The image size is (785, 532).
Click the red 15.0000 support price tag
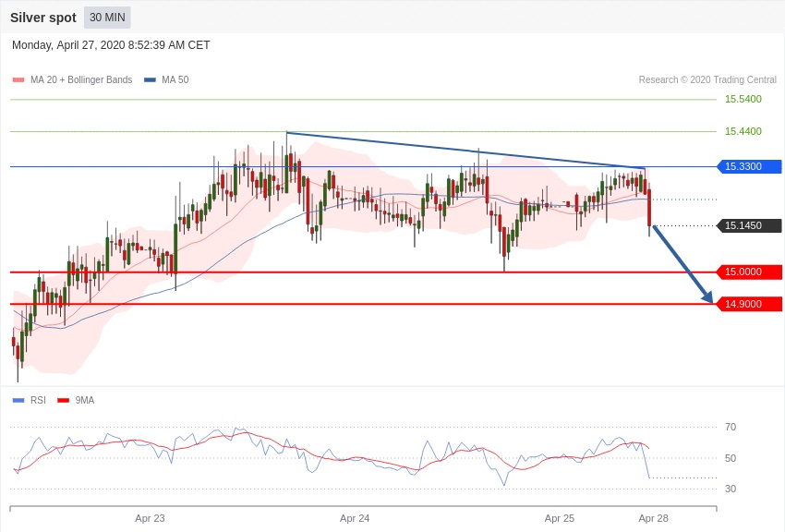coord(750,272)
